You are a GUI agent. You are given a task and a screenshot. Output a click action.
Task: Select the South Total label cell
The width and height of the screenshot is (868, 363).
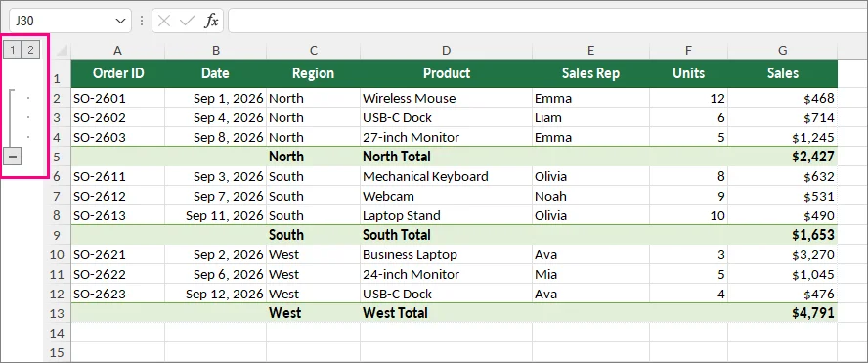click(446, 235)
